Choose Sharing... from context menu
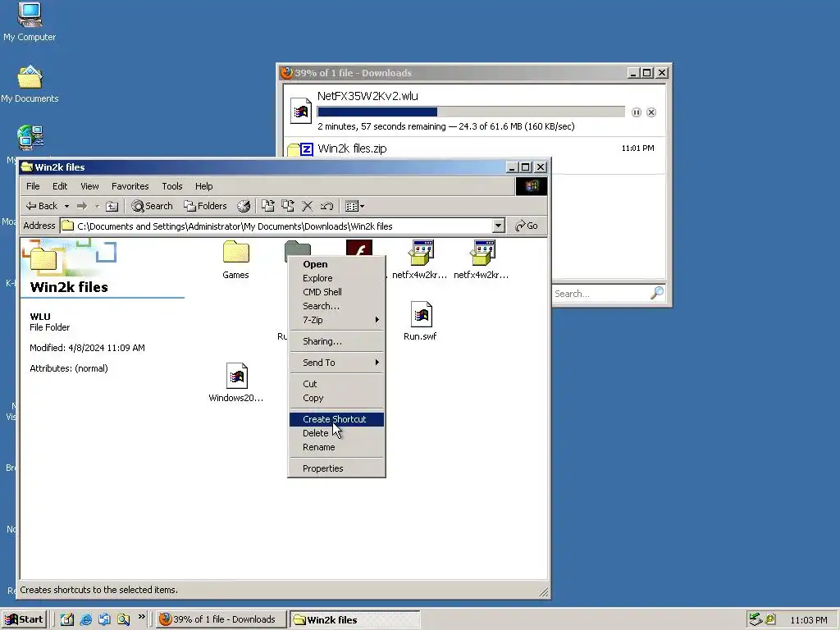 (x=336, y=341)
